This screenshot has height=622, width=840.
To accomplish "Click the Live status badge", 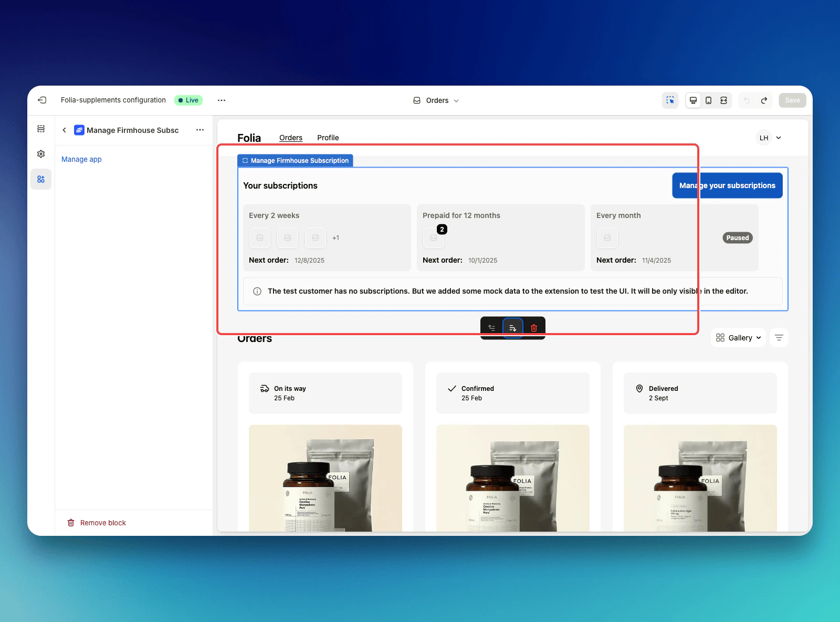I will [188, 100].
